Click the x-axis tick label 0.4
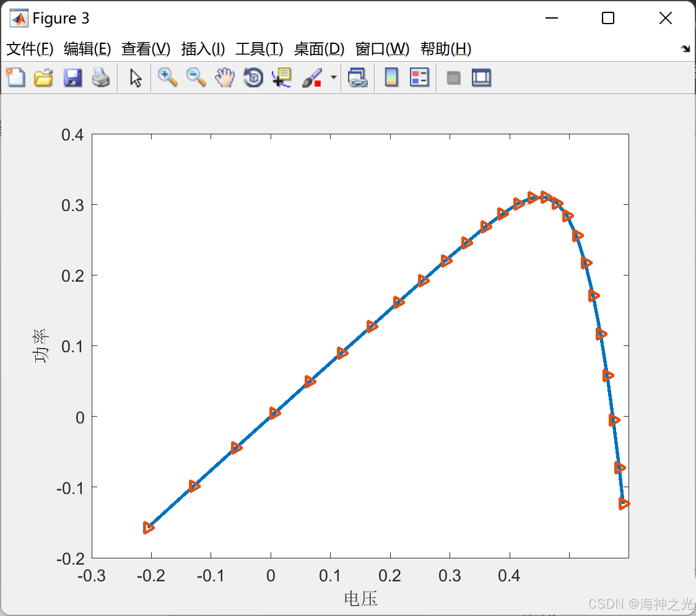 point(509,576)
